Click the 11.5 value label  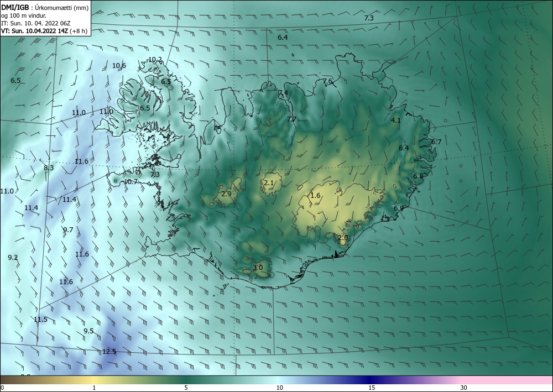40,320
